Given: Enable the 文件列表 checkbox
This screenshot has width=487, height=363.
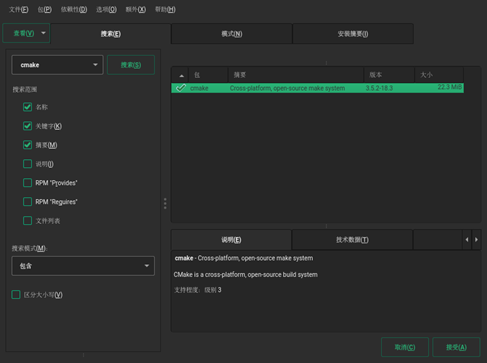Looking at the screenshot, I should [x=27, y=221].
